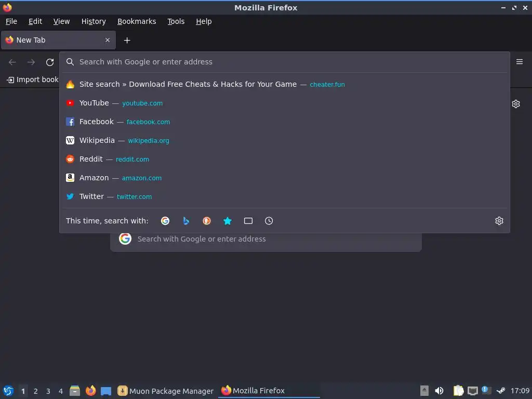
Task: Open new tab page personalize gear
Action: point(516,104)
